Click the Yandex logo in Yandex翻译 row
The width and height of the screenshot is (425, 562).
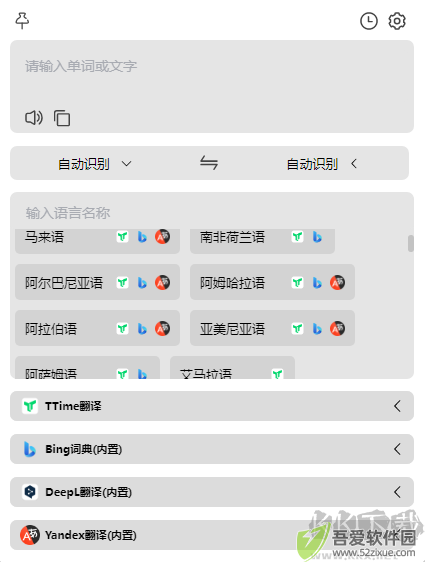coord(29,535)
